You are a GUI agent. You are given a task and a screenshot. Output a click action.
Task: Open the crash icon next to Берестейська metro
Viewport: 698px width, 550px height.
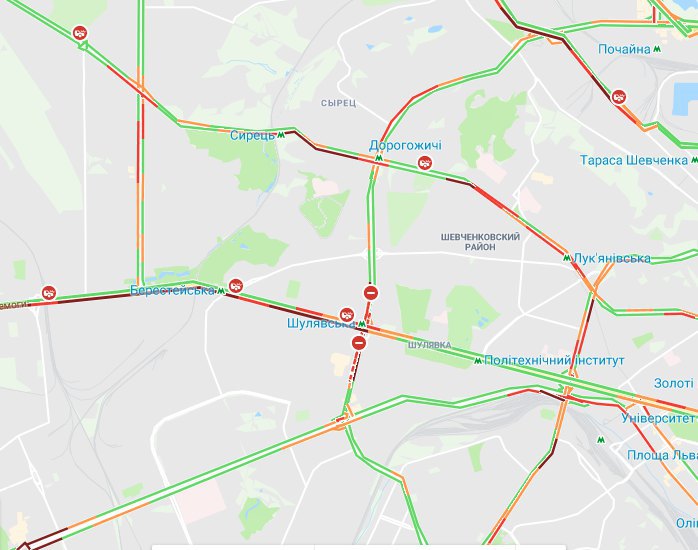[235, 286]
